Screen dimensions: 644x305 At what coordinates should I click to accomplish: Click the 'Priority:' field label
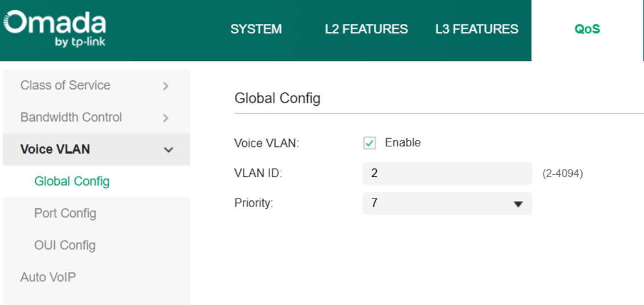click(254, 203)
